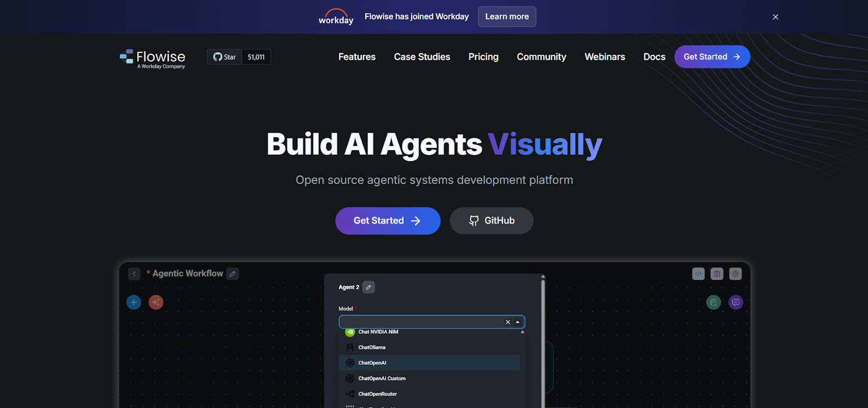Screen dimensions: 868x408
Task: Choose ChatOpenRouter option
Action: pyautogui.click(x=429, y=394)
